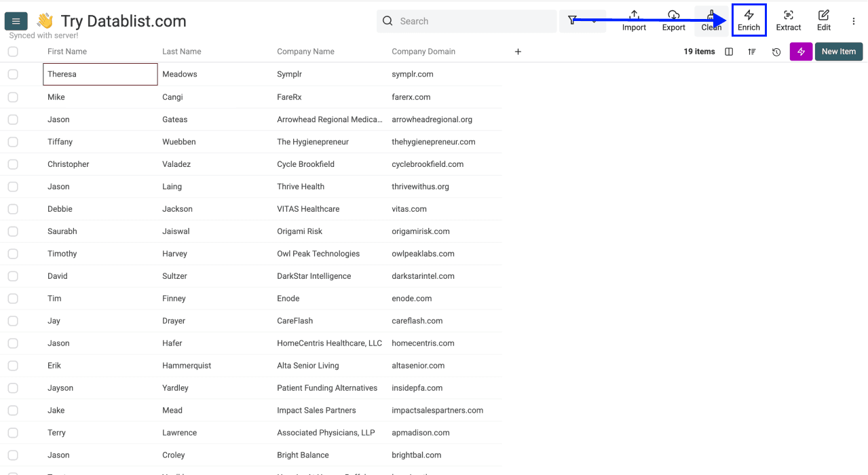The width and height of the screenshot is (868, 475).
Task: Click the New Item button
Action: point(838,51)
